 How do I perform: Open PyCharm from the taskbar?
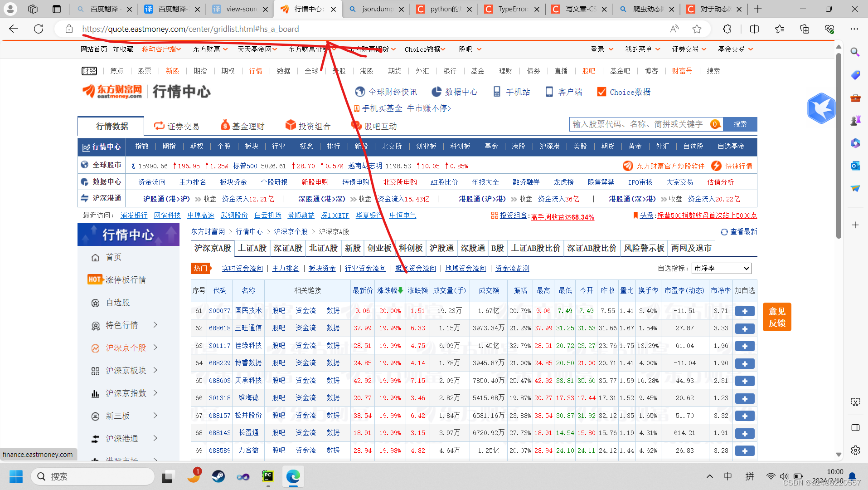(268, 476)
